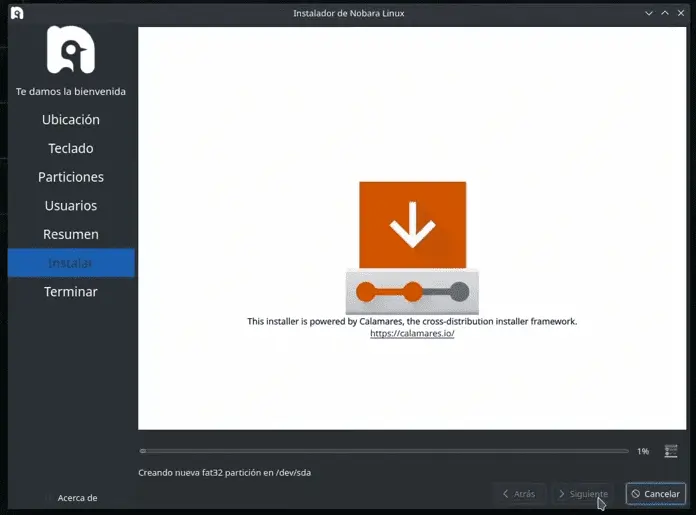This screenshot has height=515, width=696.
Task: Select the highlighted Instalar step
Action: [x=71, y=263]
